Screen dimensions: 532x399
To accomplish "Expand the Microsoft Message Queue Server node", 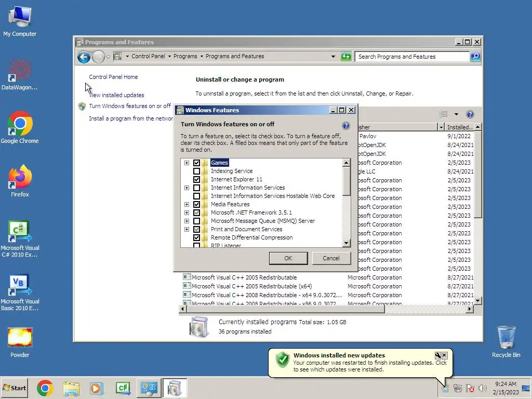I will pyautogui.click(x=187, y=221).
